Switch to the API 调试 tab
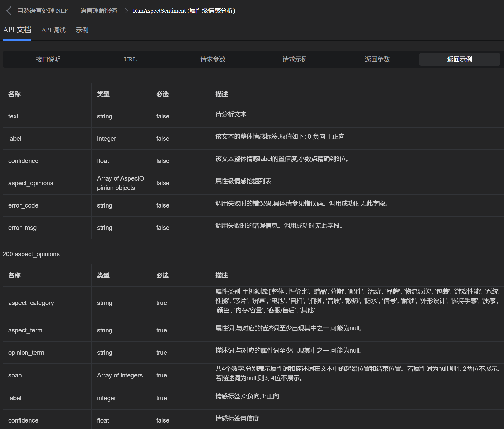Screen dimensions: 504x429 pos(54,30)
